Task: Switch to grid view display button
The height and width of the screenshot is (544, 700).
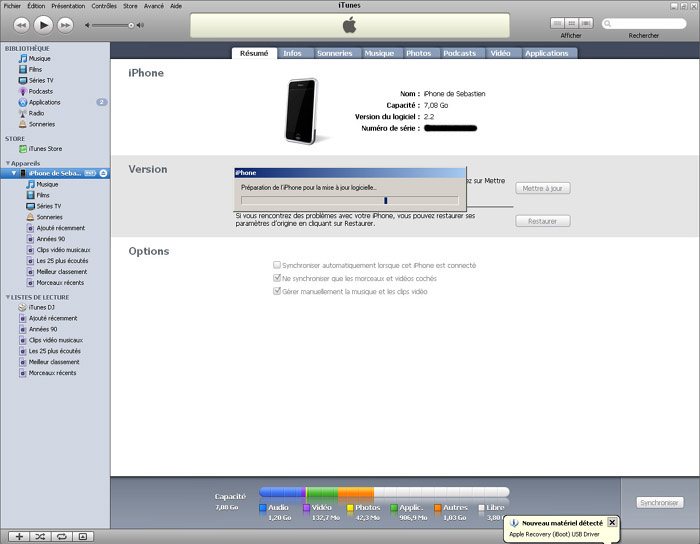Action: (x=571, y=23)
